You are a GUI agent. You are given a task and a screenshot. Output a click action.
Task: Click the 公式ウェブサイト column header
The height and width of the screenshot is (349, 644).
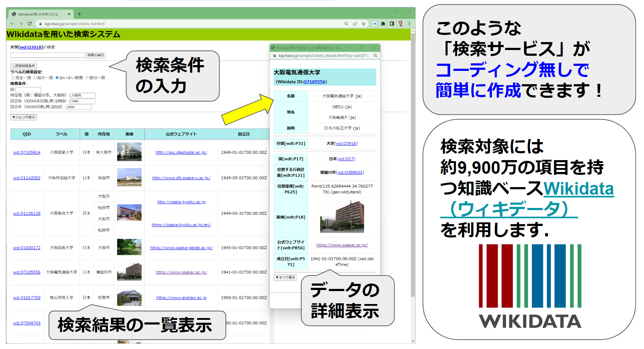pyautogui.click(x=181, y=134)
